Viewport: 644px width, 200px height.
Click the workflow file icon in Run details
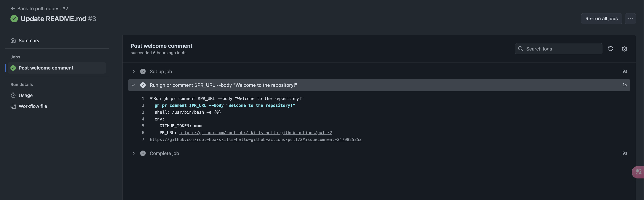click(x=13, y=106)
